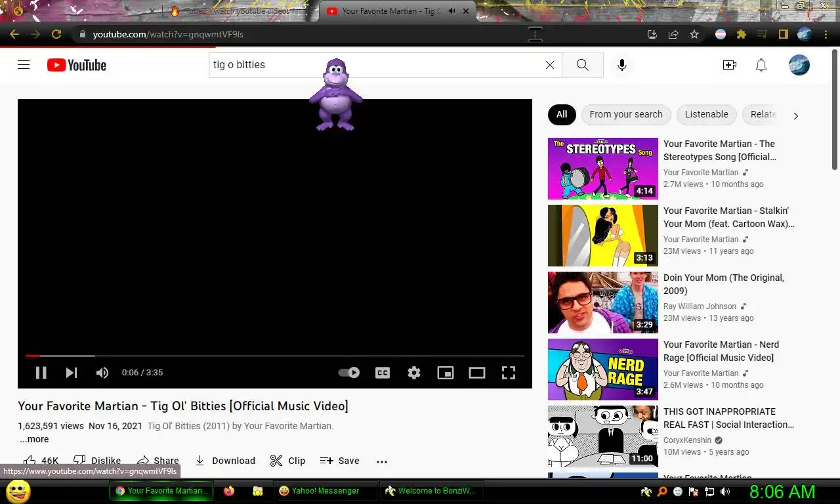840x504 pixels.
Task: Open the Create video menu
Action: coord(729,65)
